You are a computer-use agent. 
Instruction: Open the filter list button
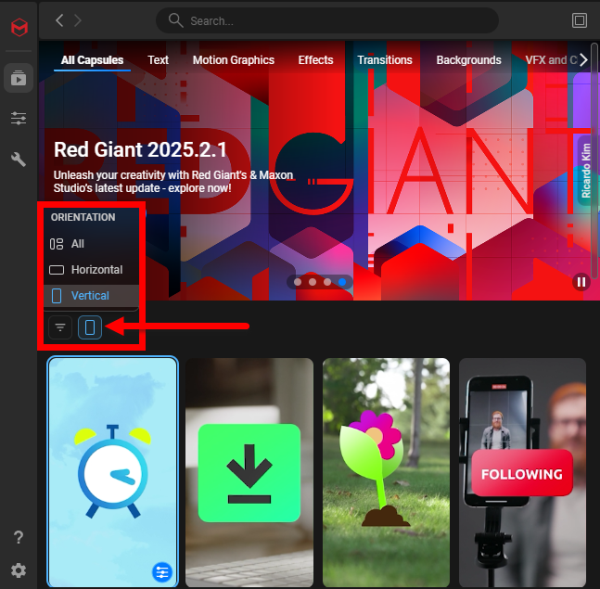point(60,327)
